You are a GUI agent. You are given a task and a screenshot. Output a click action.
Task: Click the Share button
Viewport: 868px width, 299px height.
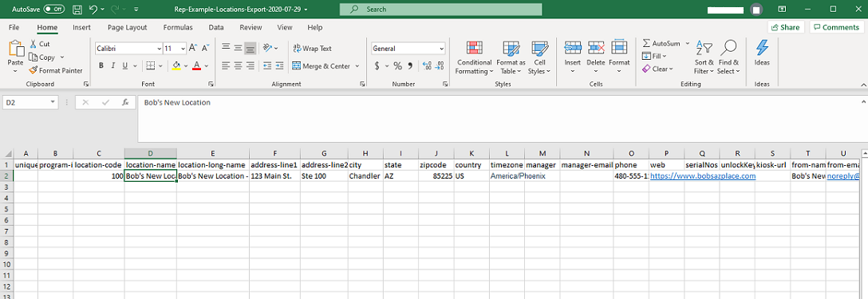786,27
